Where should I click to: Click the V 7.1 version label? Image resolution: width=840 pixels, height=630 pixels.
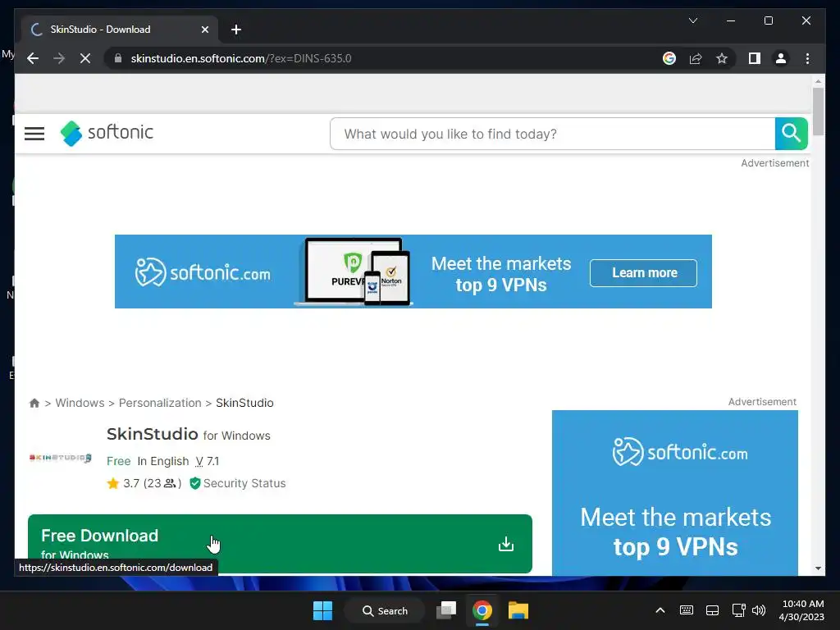(x=208, y=461)
